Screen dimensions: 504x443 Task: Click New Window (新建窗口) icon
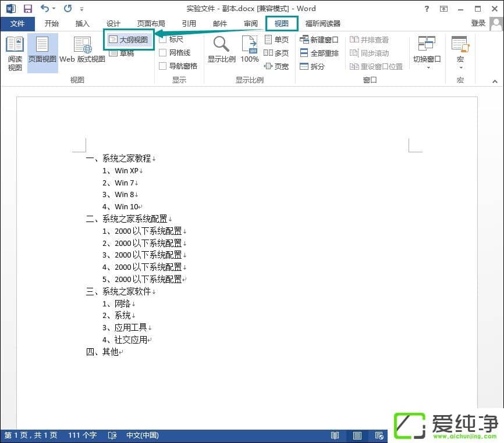[319, 40]
